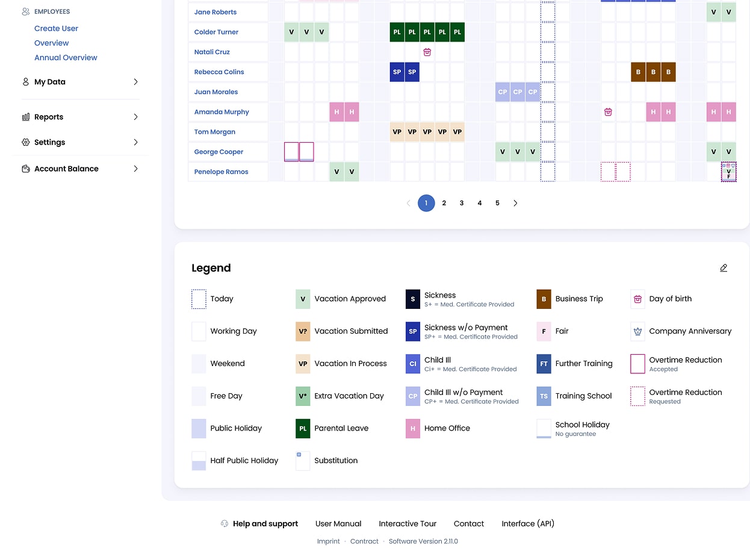Screen dimensions: 750x560
Task: Click the Help and support headset icon
Action: tap(225, 524)
